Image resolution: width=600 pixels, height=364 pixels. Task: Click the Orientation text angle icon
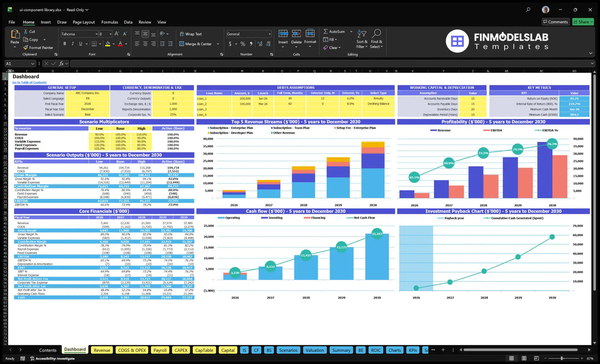[163, 34]
